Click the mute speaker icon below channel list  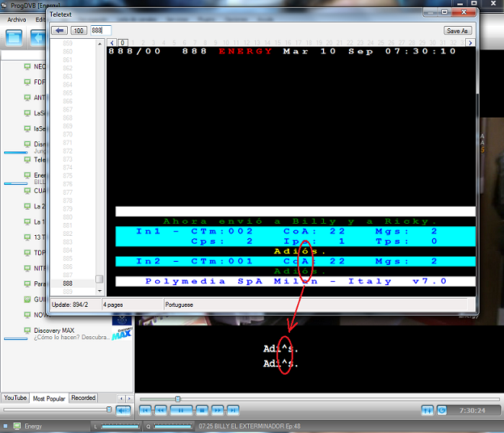coord(123,410)
